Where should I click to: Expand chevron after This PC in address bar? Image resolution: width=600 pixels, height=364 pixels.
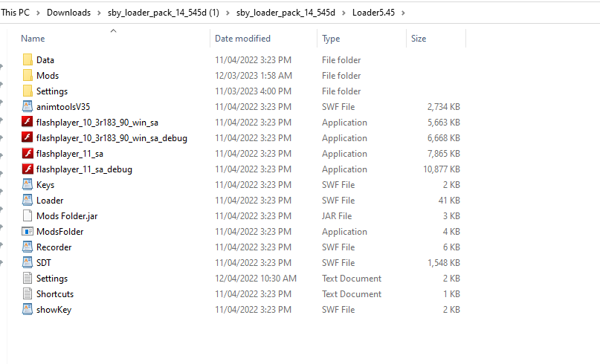[39, 13]
